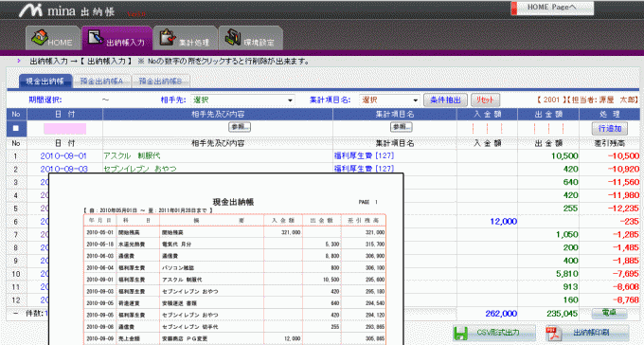Click the 環境設定 tools icon
The height and width of the screenshot is (345, 644).
(232, 37)
